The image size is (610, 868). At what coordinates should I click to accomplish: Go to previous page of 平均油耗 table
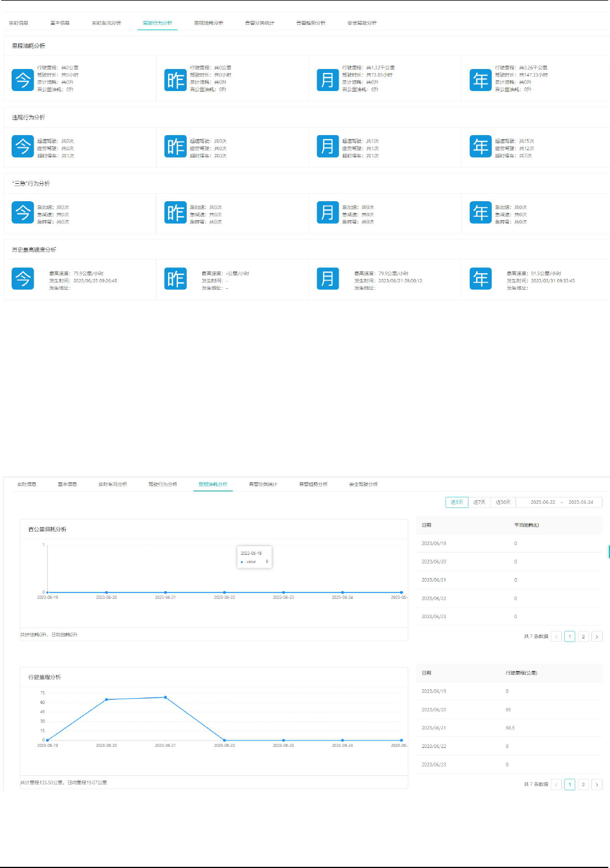point(556,637)
